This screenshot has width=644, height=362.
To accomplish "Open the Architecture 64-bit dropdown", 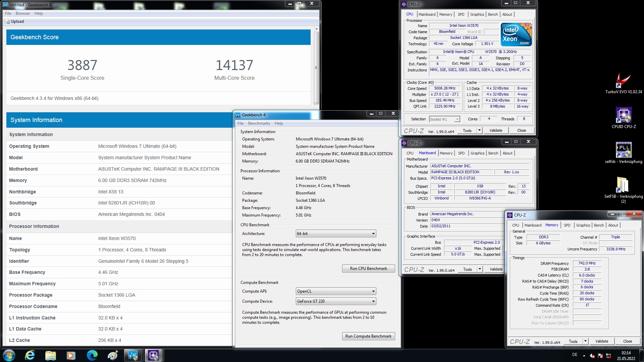I will [x=336, y=234].
